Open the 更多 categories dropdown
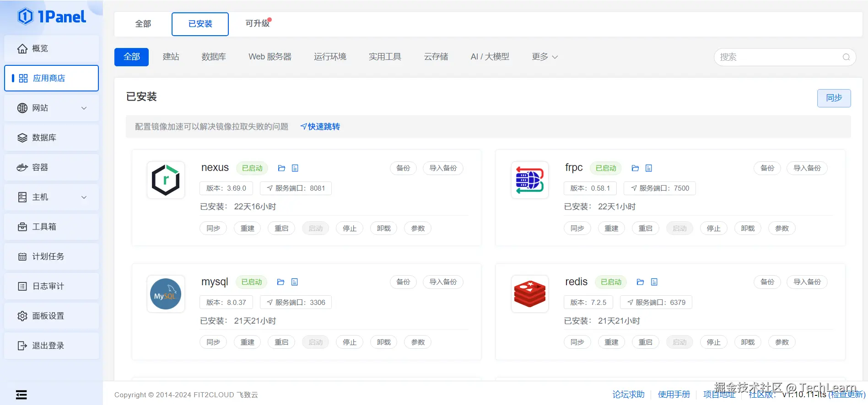Viewport: 868px width, 405px height. tap(545, 57)
